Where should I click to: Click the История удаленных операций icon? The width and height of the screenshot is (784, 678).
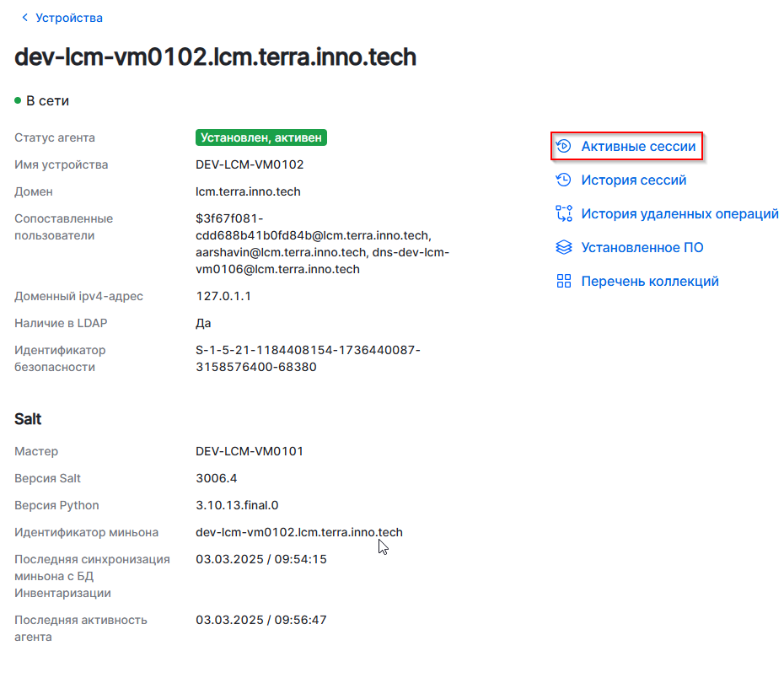coord(564,214)
